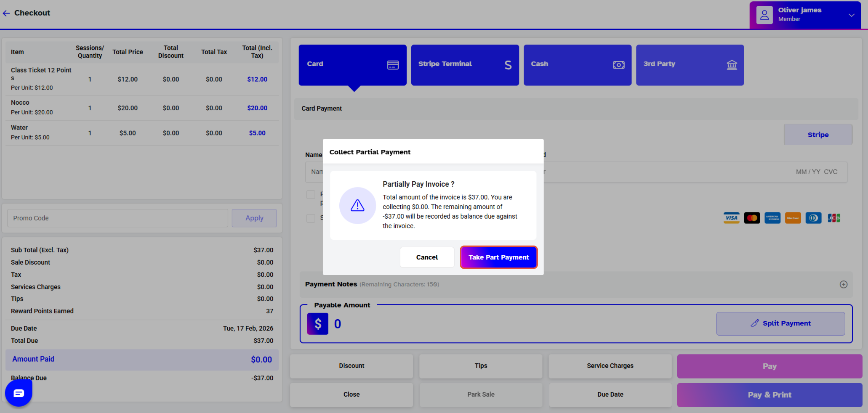Image resolution: width=868 pixels, height=413 pixels.
Task: Click the Mastercard logo
Action: click(x=752, y=218)
